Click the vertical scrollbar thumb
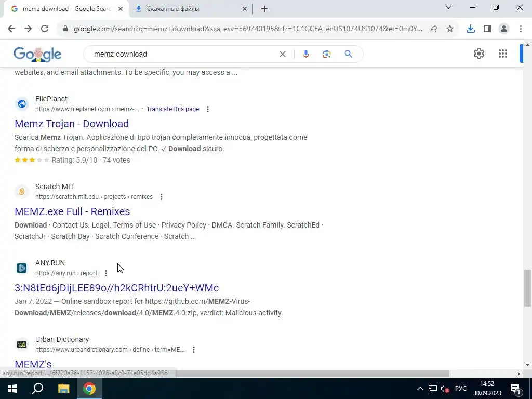Screen dimensions: 532x399 point(527,288)
